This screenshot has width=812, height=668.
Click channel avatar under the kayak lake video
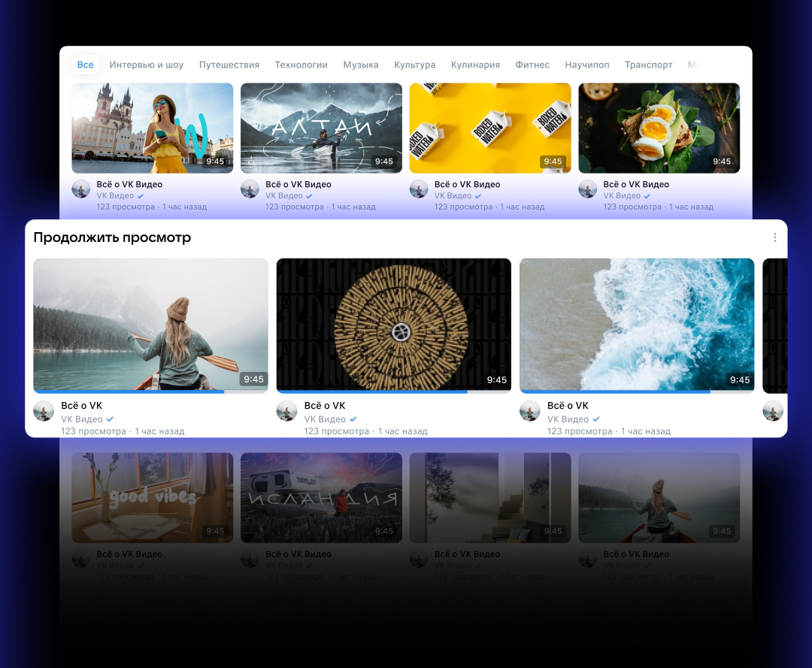[44, 411]
